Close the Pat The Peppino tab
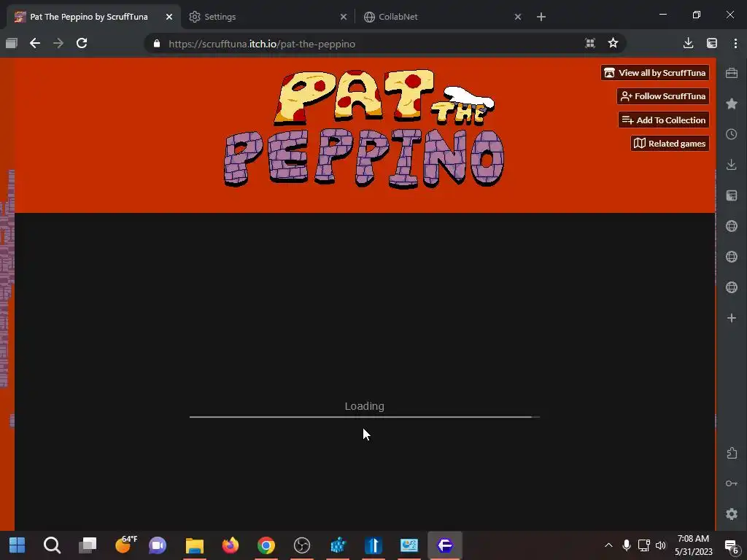 169,17
